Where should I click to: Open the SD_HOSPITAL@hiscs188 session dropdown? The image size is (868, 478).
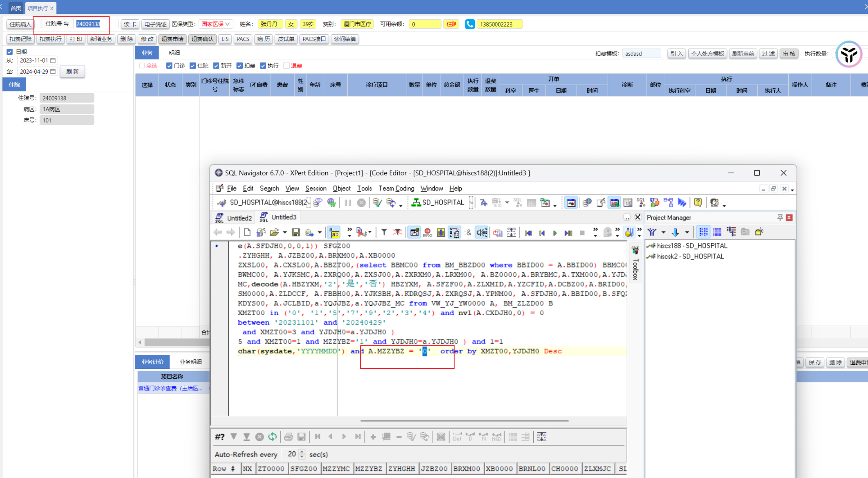coord(309,202)
